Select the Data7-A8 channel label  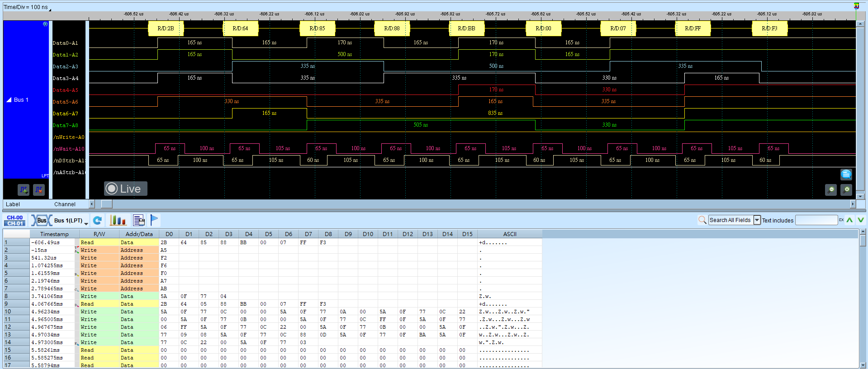point(66,125)
